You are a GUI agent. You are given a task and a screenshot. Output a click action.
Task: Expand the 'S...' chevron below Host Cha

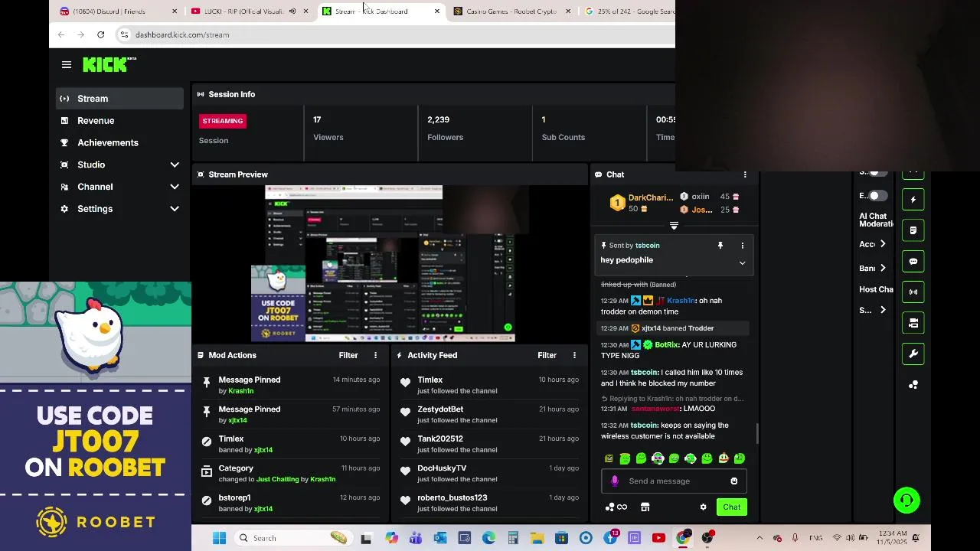click(x=883, y=310)
